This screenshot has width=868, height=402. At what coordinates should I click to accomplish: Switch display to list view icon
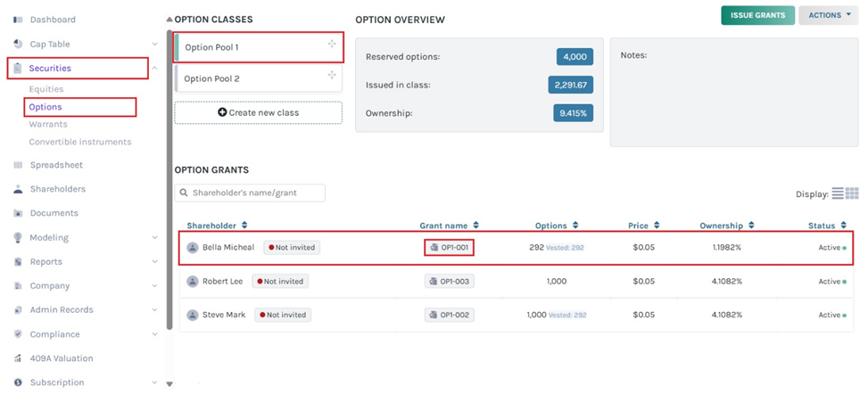point(838,193)
